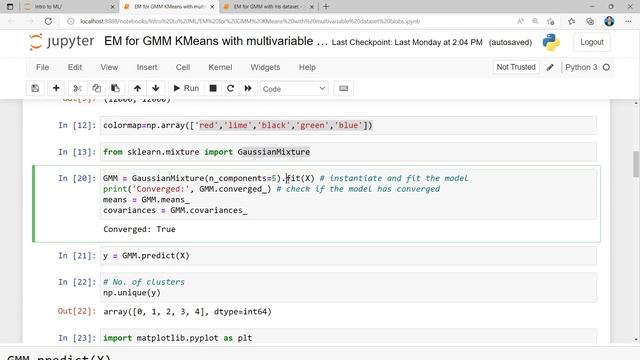Select the EM for GMM KMeans browser tab
The width and height of the screenshot is (640, 360).
tap(168, 7)
